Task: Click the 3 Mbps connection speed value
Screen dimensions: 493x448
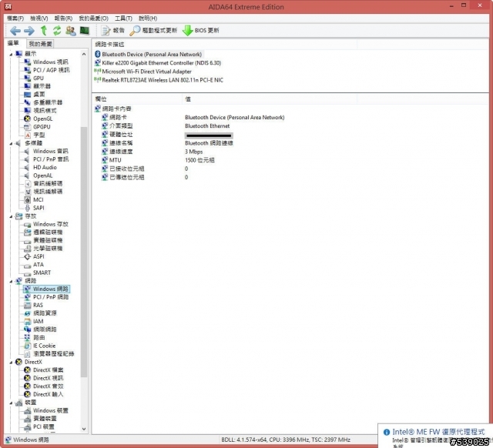Action: [x=193, y=152]
